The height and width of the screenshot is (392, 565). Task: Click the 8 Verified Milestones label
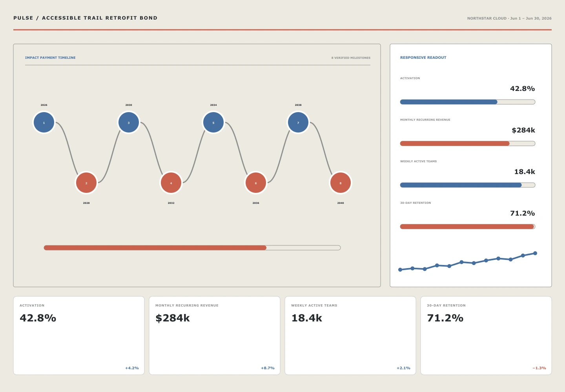coord(351,58)
